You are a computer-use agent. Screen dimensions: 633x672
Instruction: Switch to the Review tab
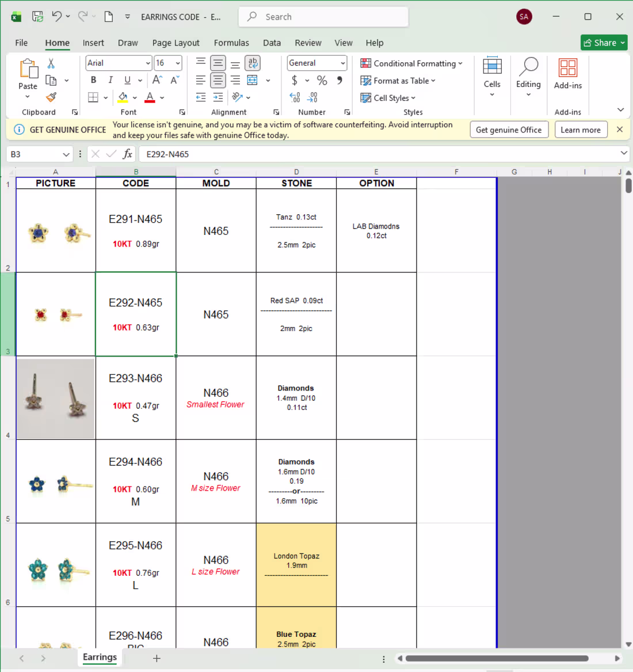pyautogui.click(x=308, y=43)
